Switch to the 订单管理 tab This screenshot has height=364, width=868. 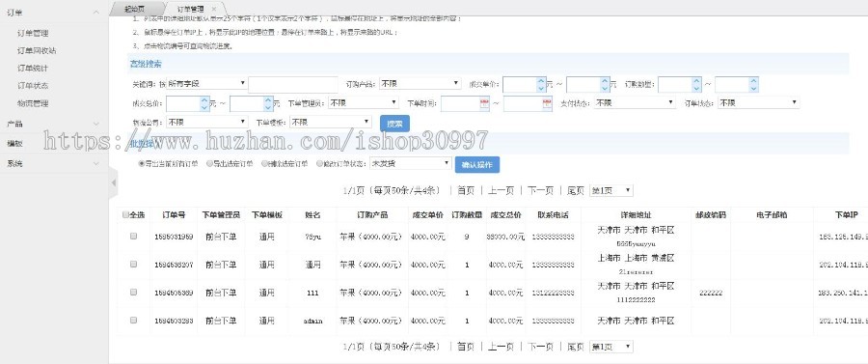coord(190,9)
